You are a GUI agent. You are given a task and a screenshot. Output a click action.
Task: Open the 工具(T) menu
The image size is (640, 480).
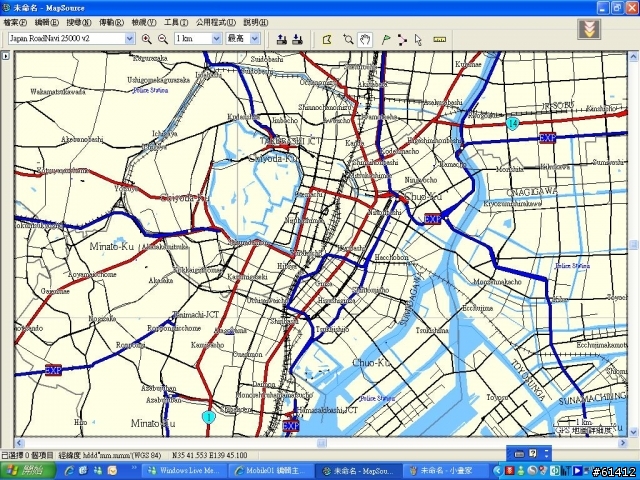tap(176, 22)
